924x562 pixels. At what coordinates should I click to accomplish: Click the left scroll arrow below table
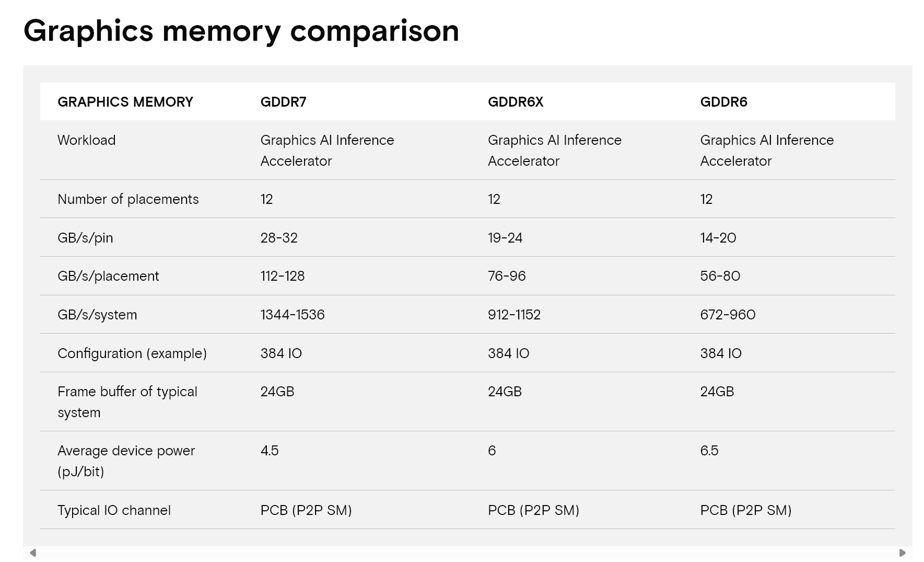click(x=33, y=553)
